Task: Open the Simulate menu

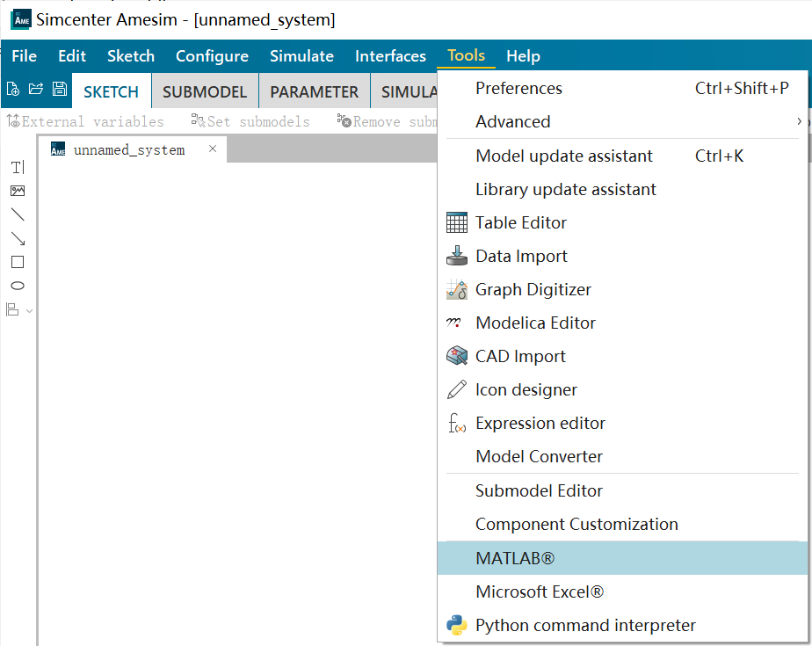Action: (301, 56)
